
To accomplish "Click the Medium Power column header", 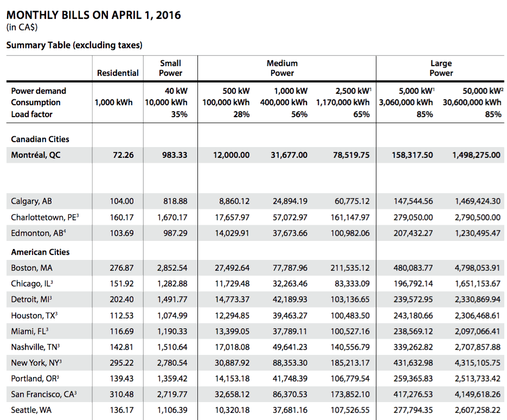I will (282, 68).
